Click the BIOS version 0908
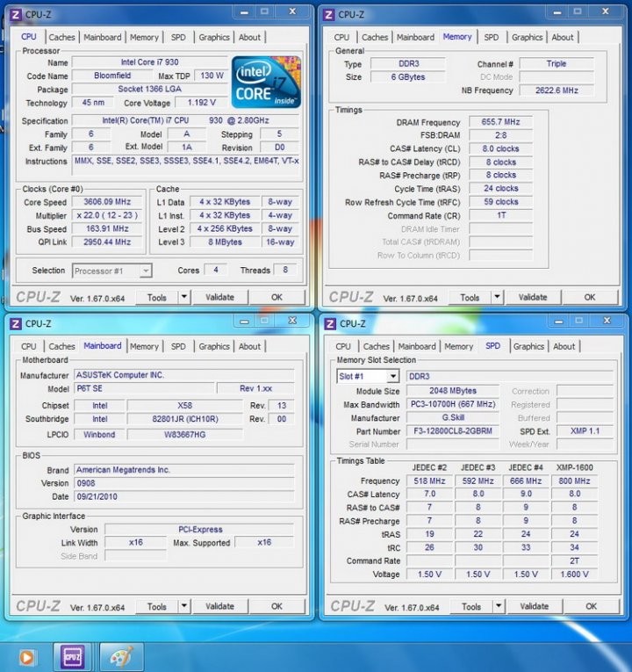This screenshot has width=632, height=672. click(184, 483)
